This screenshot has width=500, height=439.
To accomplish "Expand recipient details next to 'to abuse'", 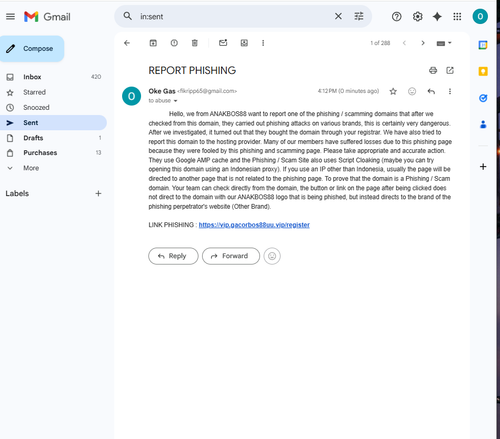I will (x=175, y=101).
